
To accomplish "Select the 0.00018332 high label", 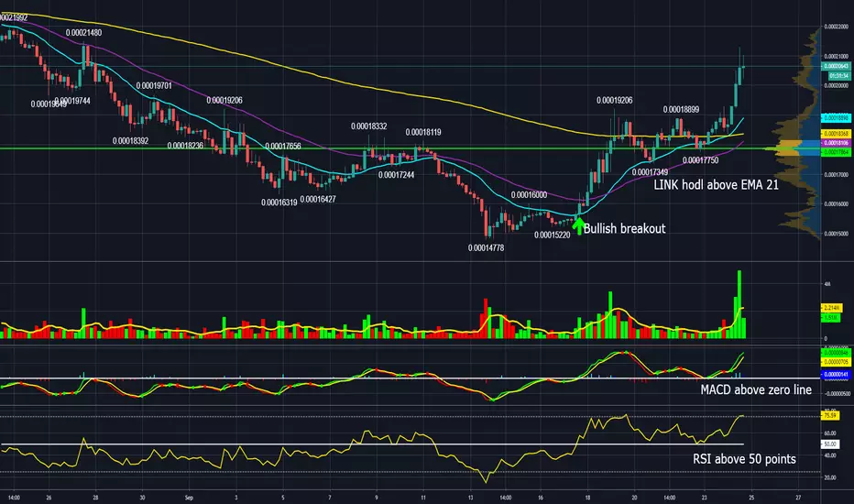I will (x=368, y=126).
